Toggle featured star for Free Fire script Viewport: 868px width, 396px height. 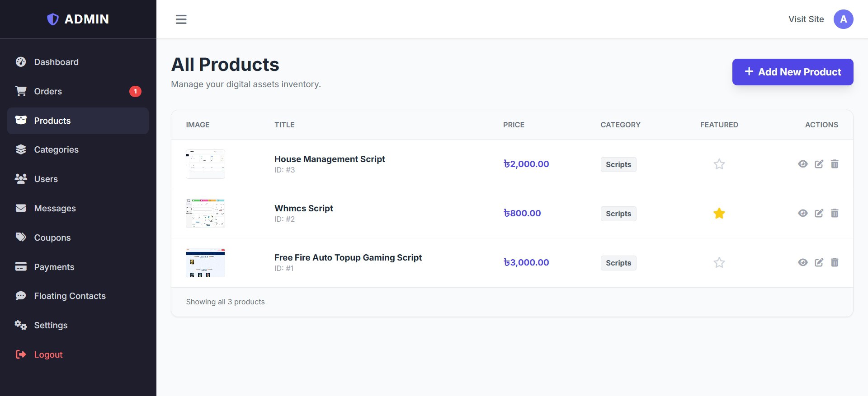[x=719, y=262]
